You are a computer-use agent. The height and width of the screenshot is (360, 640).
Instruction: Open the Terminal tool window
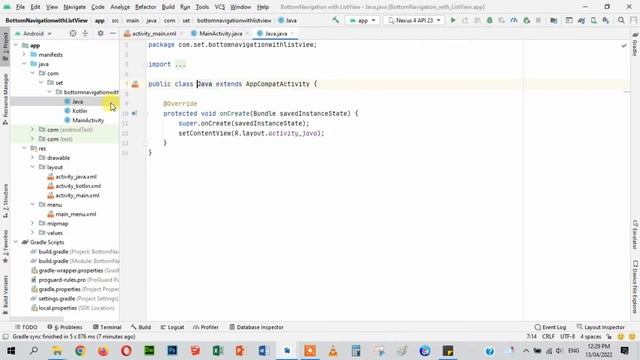(107, 327)
